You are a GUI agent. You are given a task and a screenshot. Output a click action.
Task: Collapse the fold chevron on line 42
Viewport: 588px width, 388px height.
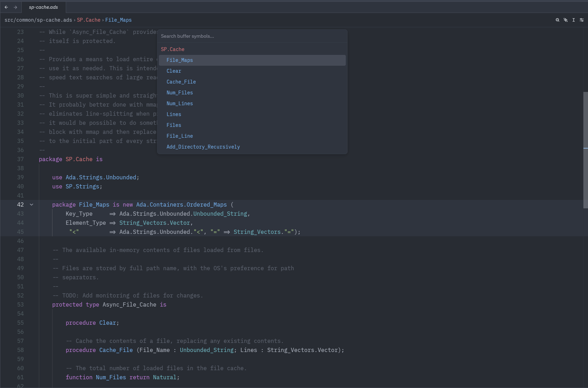tap(31, 204)
